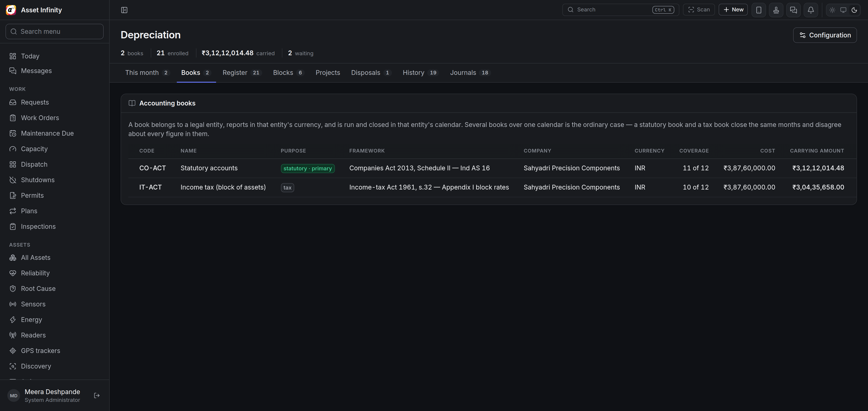Switch to the Journals tab
The height and width of the screenshot is (411, 868).
tap(470, 73)
